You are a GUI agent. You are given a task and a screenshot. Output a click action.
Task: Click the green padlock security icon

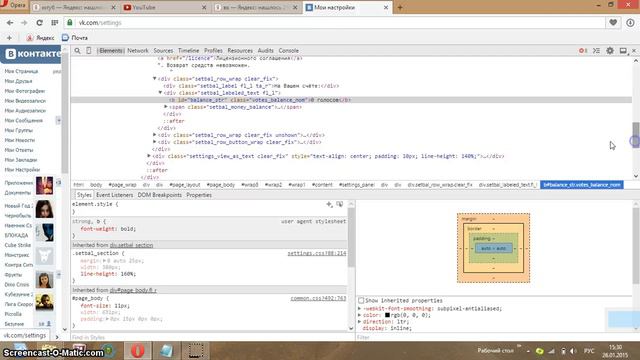tap(70, 22)
